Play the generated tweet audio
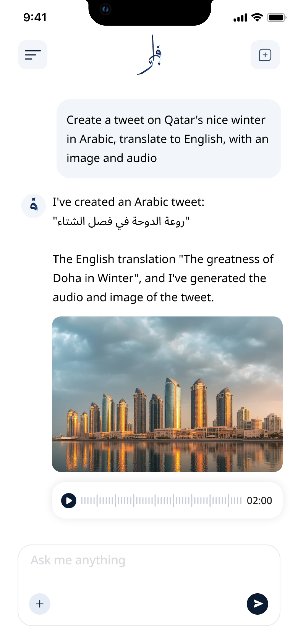Viewport: 298px width, 644px height. click(x=69, y=501)
